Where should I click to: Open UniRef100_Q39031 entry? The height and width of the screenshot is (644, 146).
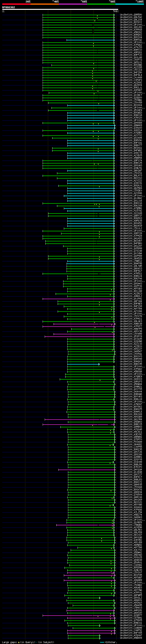pyautogui.click(x=131, y=183)
